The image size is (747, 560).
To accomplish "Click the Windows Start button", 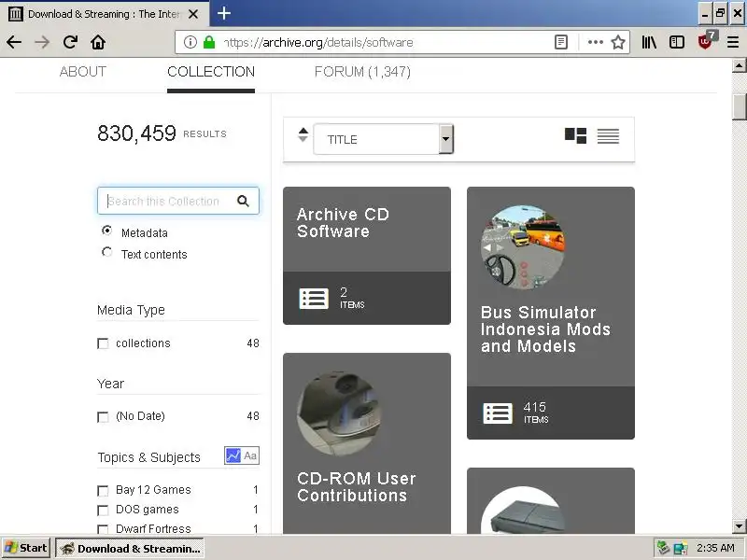I will point(26,548).
